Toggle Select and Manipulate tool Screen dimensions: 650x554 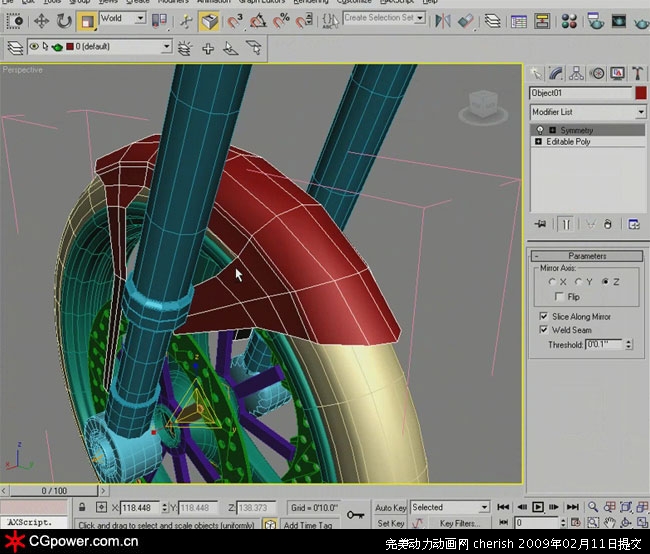[x=187, y=21]
